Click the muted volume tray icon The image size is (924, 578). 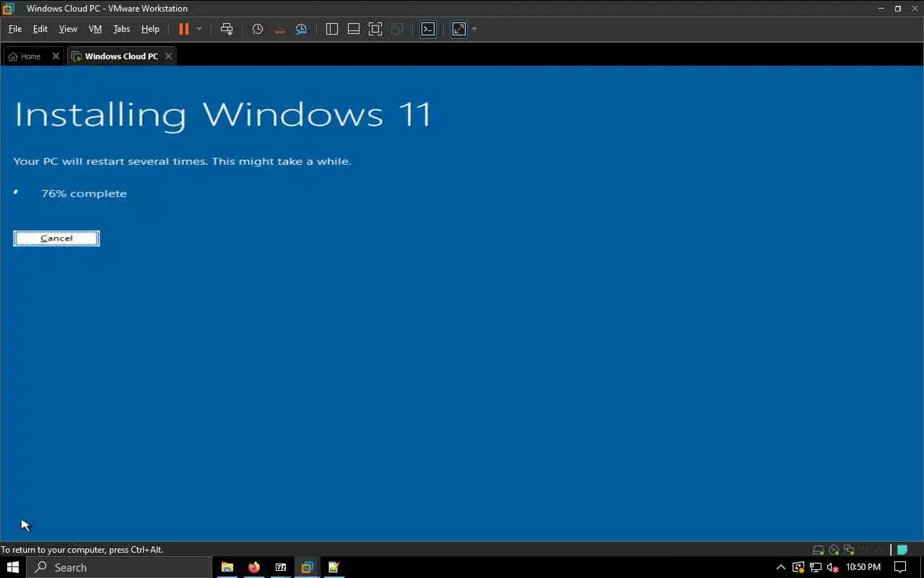pos(833,567)
